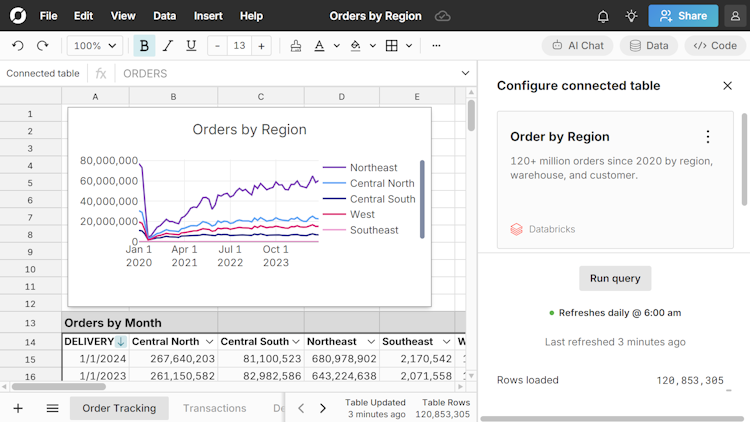Open Order by Region three-dot menu

point(708,137)
